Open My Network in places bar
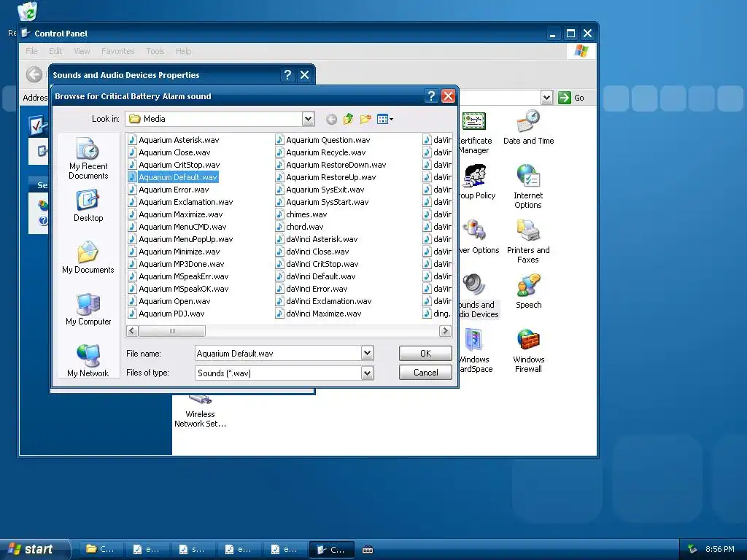Screen dimensions: 747x560 (x=88, y=360)
